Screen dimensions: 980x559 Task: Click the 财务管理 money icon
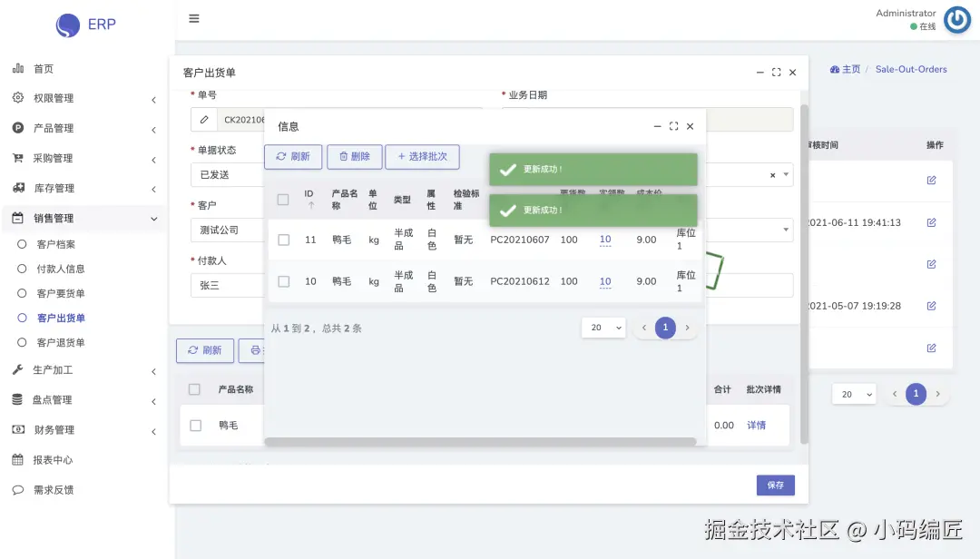18,429
